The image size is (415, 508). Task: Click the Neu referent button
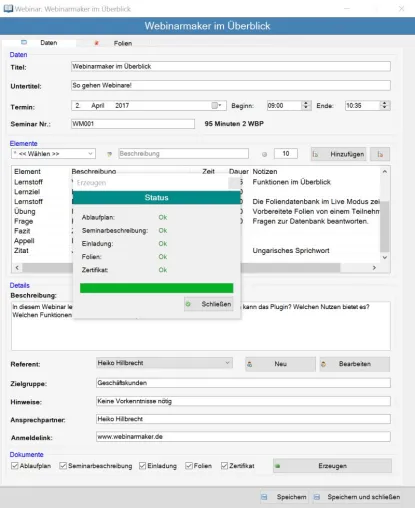pos(280,364)
